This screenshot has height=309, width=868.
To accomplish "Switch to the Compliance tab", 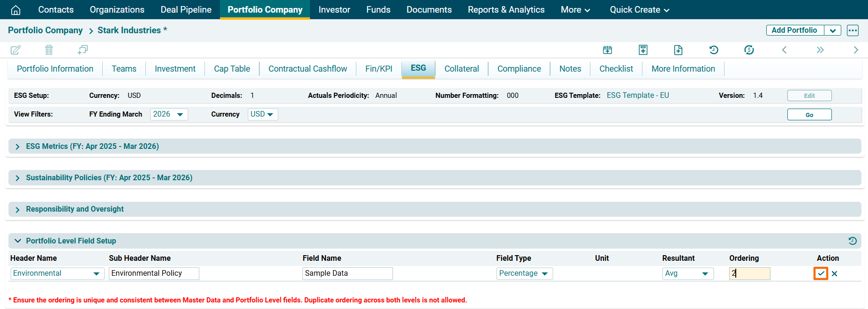I will (519, 69).
